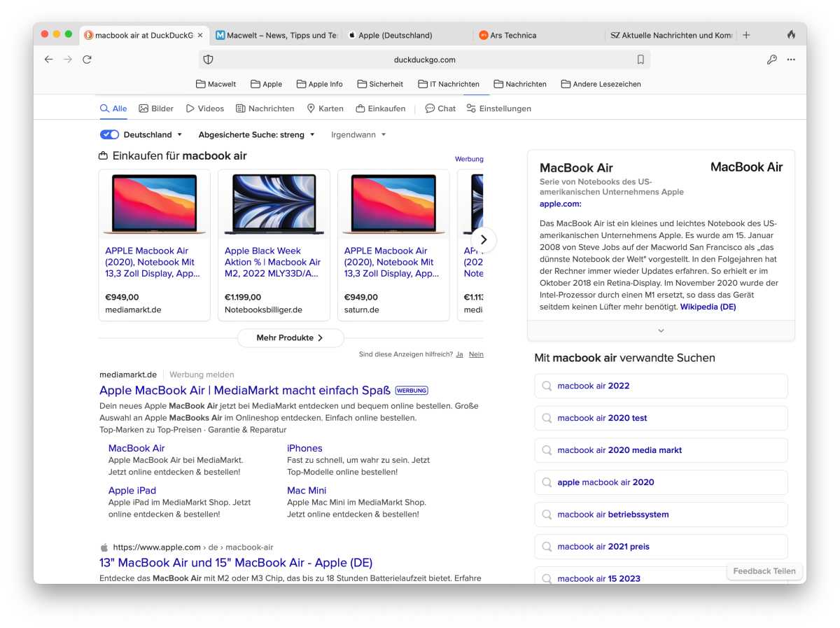
Task: Go forward with the forward arrow
Action: tap(68, 60)
